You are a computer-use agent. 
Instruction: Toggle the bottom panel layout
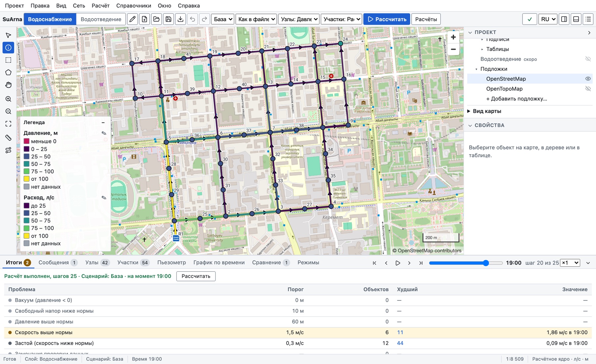pyautogui.click(x=576, y=19)
